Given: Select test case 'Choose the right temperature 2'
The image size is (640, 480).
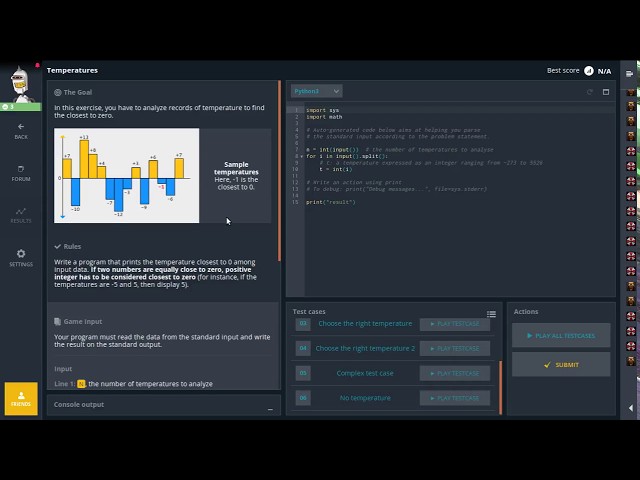Looking at the screenshot, I should (x=365, y=349).
